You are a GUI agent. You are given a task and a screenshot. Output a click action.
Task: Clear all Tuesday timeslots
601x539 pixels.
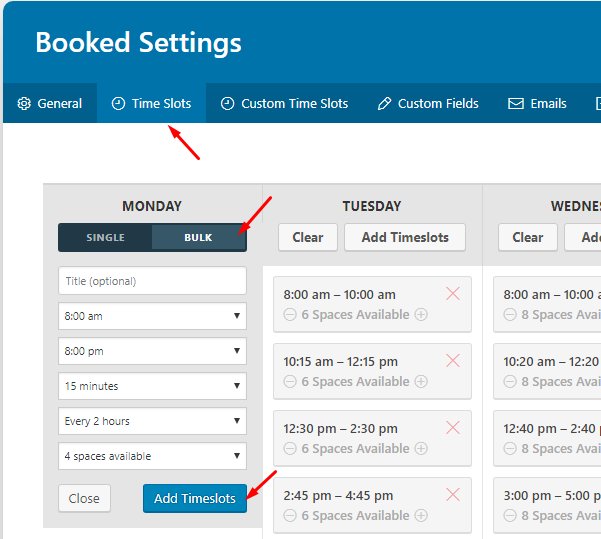point(307,237)
